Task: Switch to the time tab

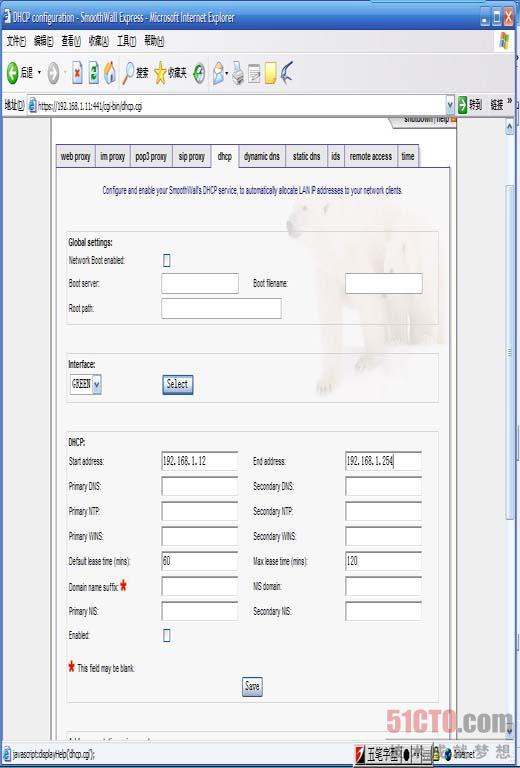Action: [408, 157]
